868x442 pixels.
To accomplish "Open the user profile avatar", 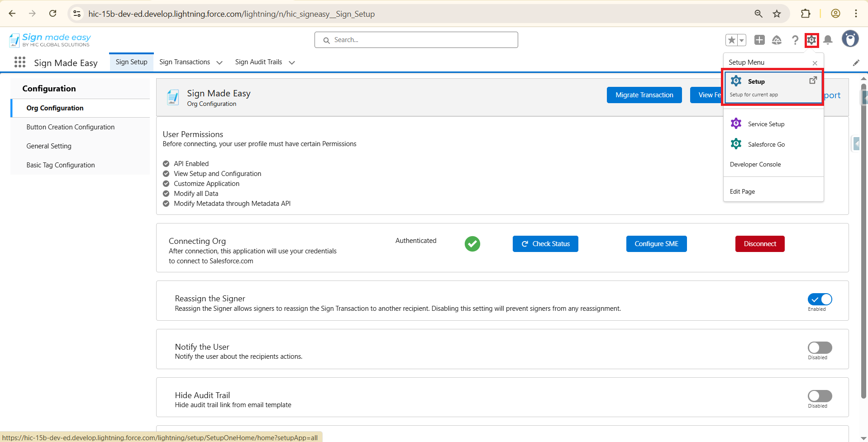I will (850, 39).
